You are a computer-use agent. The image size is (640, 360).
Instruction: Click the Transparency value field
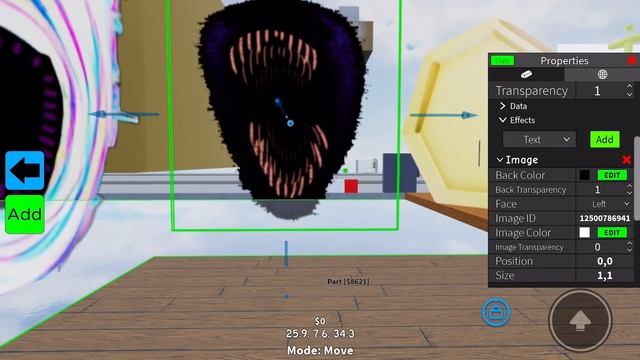pos(598,91)
